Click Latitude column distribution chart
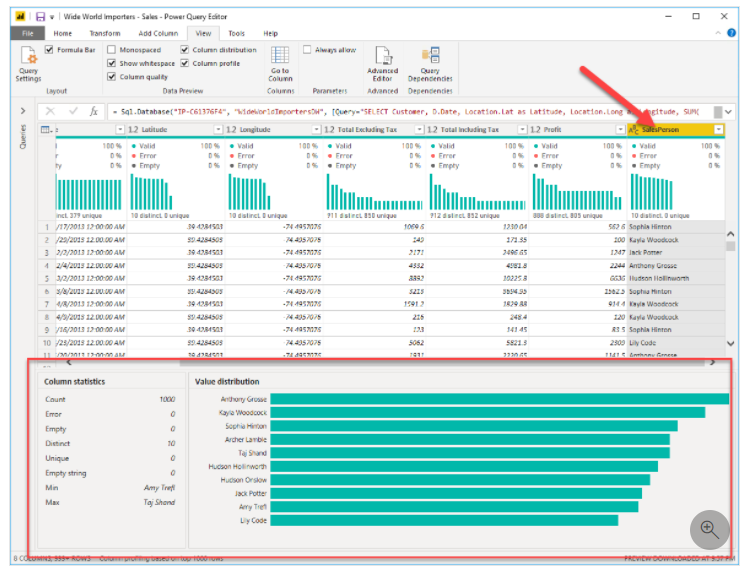Screen dimensions: 751x573 [x=151, y=192]
